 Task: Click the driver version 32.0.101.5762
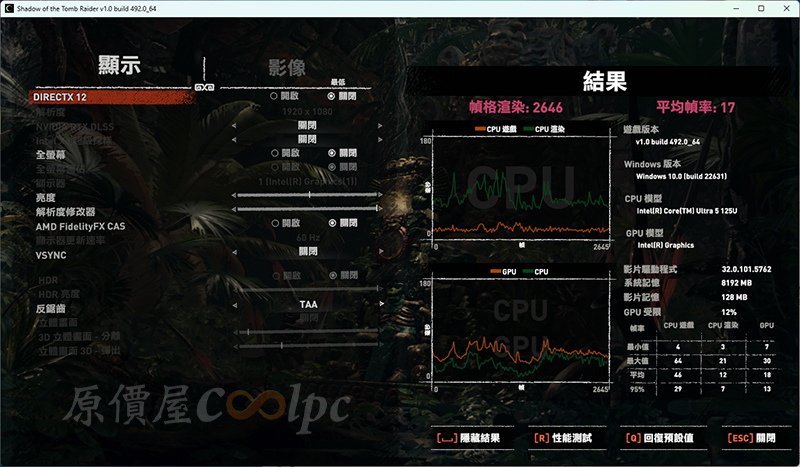coord(746,269)
